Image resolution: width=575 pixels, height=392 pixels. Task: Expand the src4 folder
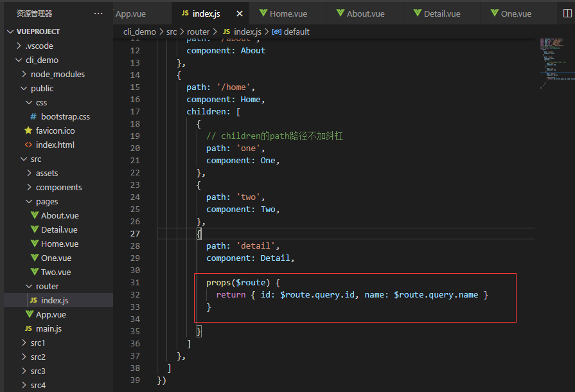(x=24, y=385)
